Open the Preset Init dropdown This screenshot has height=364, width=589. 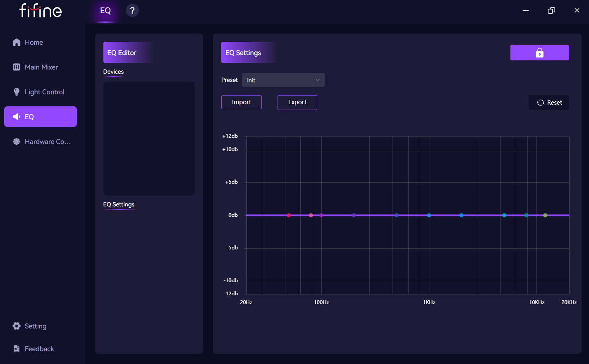(x=283, y=80)
